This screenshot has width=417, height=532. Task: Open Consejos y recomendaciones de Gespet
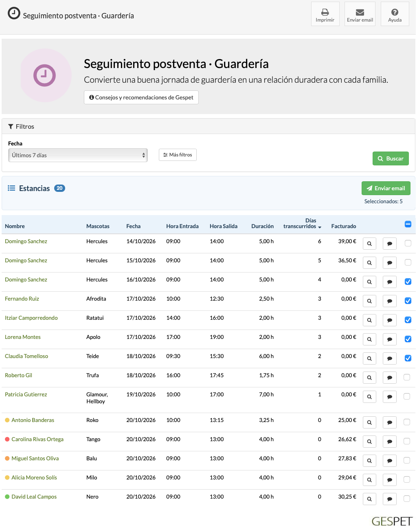141,97
